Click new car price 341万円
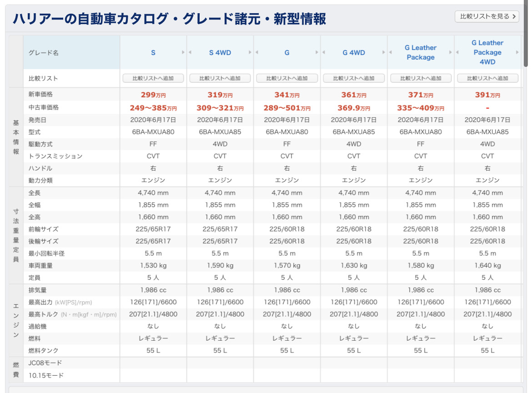 pyautogui.click(x=287, y=95)
